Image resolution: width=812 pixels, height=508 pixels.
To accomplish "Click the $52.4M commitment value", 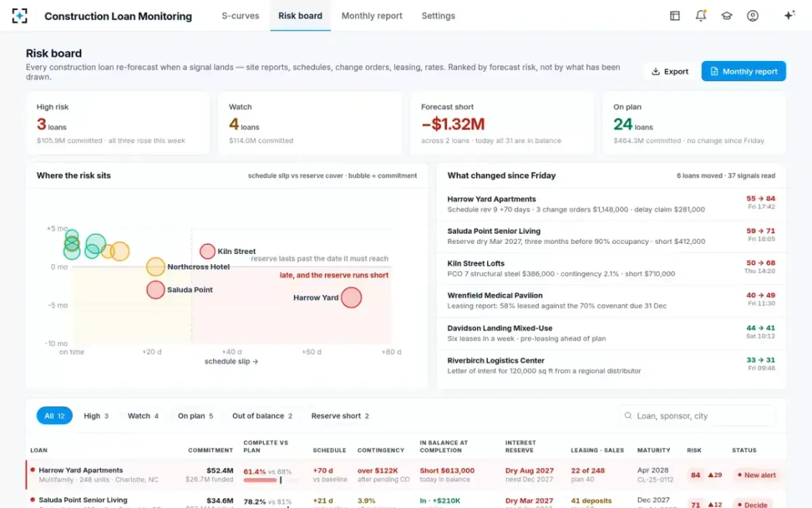I will 220,471.
